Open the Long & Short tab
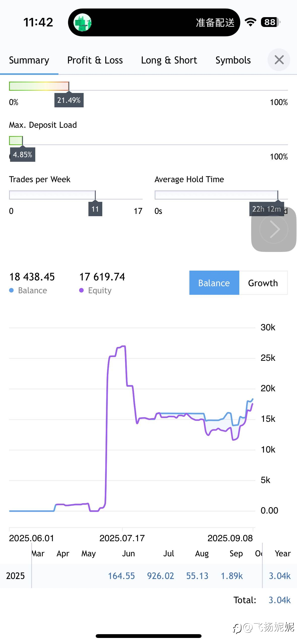Viewport: 297px width, 644px height. point(169,60)
